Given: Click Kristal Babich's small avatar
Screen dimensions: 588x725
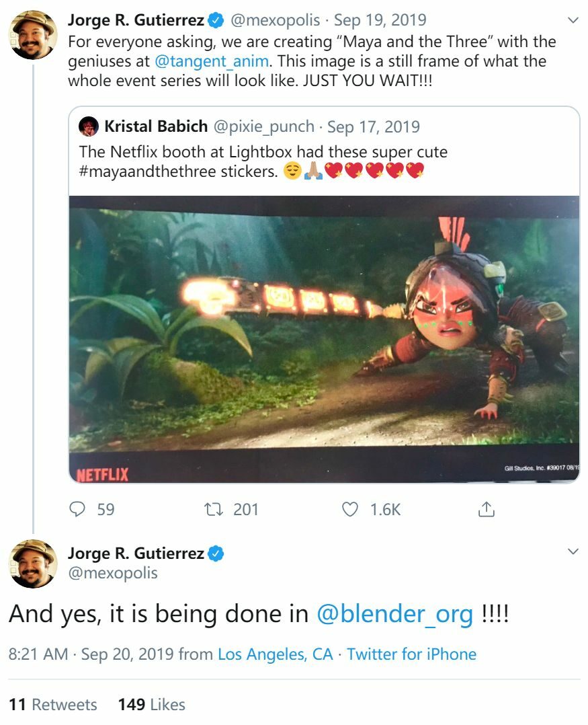Looking at the screenshot, I should pos(89,126).
